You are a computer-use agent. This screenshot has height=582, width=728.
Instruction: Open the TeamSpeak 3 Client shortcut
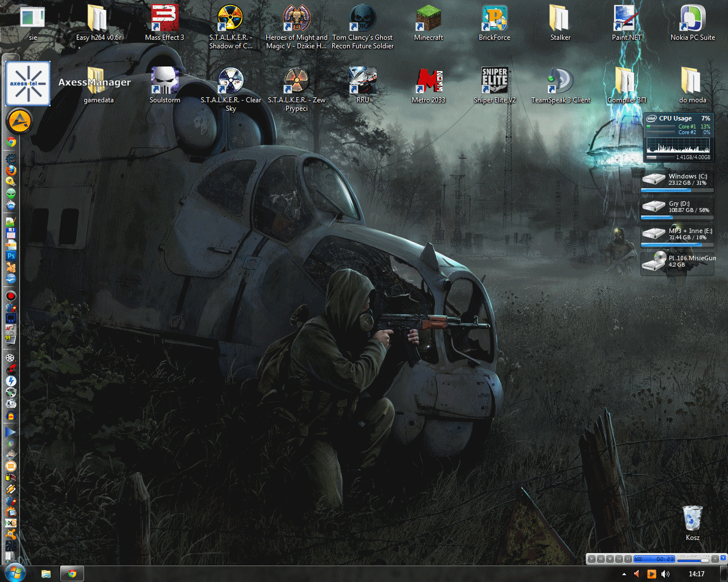560,86
